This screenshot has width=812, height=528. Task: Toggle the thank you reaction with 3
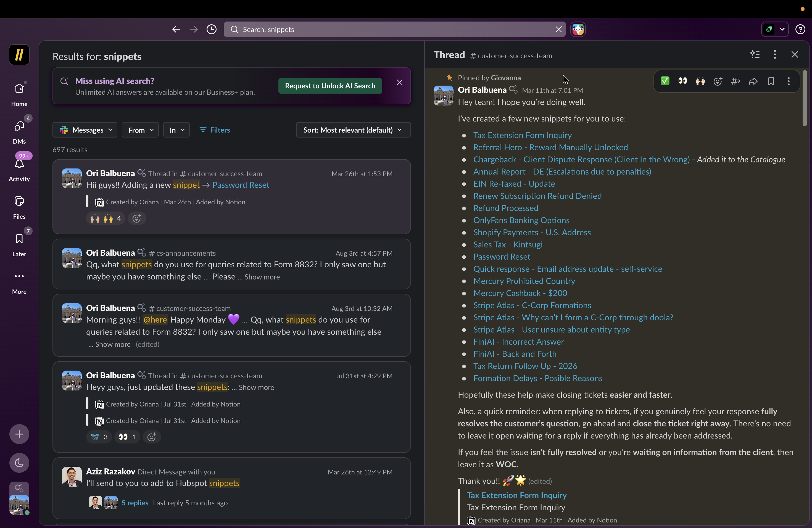(x=99, y=437)
